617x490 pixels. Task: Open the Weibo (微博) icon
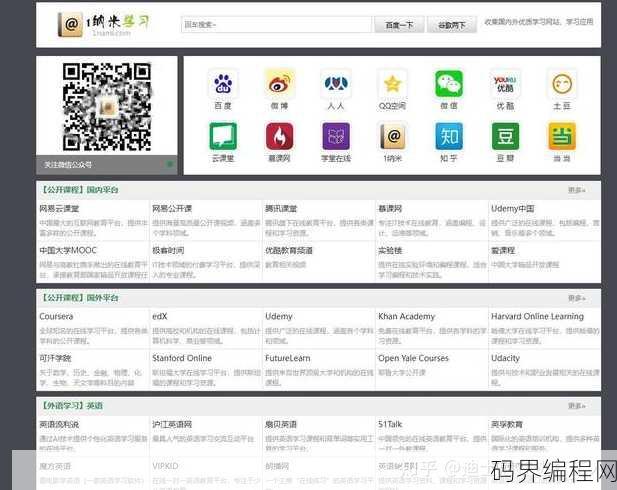coord(279,83)
